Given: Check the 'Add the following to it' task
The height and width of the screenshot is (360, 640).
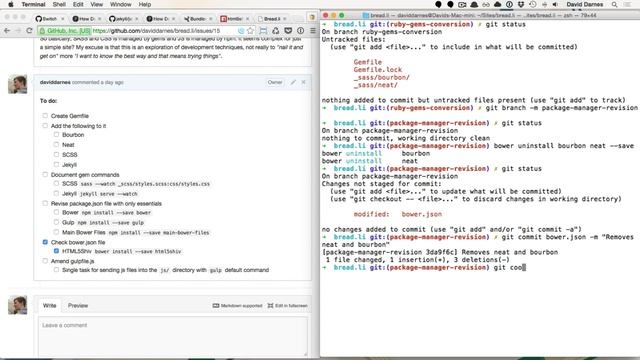Looking at the screenshot, I should [45, 126].
